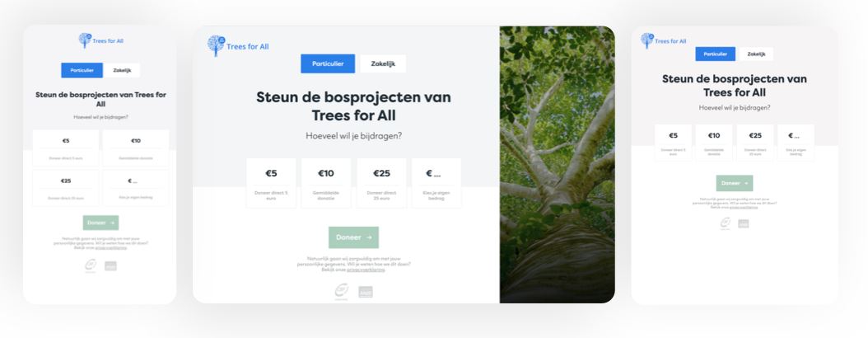Image resolution: width=868 pixels, height=338 pixels.
Task: Click the Trees for All logo in left mockup
Action: coord(100,40)
